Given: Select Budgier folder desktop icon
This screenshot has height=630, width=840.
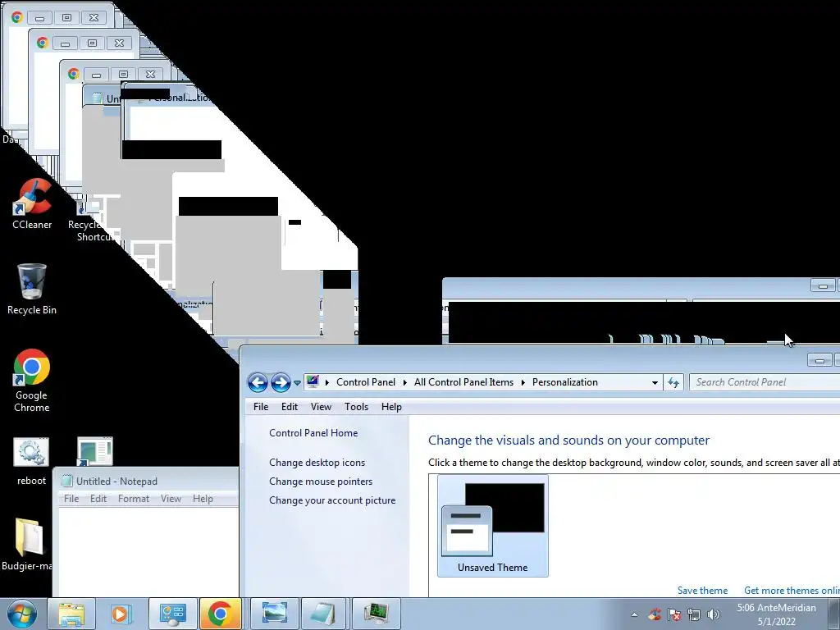Looking at the screenshot, I should pos(27,545).
